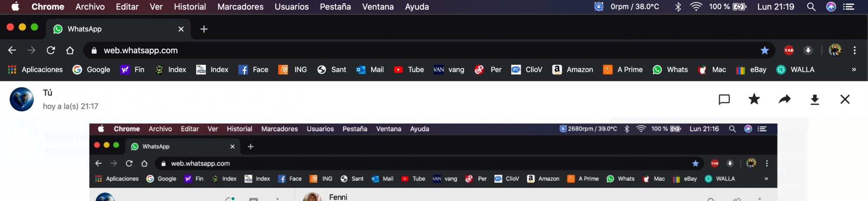
Task: Open Siri from the menu bar
Action: [x=831, y=7]
